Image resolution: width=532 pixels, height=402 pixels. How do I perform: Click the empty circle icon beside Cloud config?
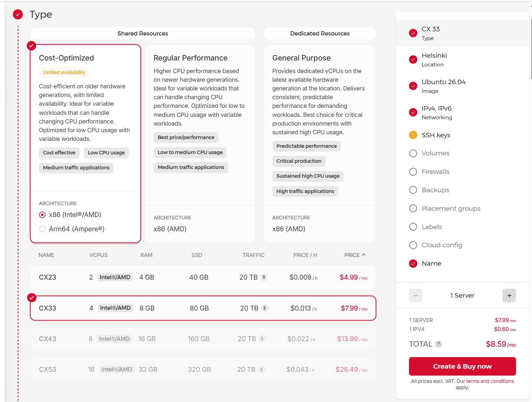click(413, 245)
